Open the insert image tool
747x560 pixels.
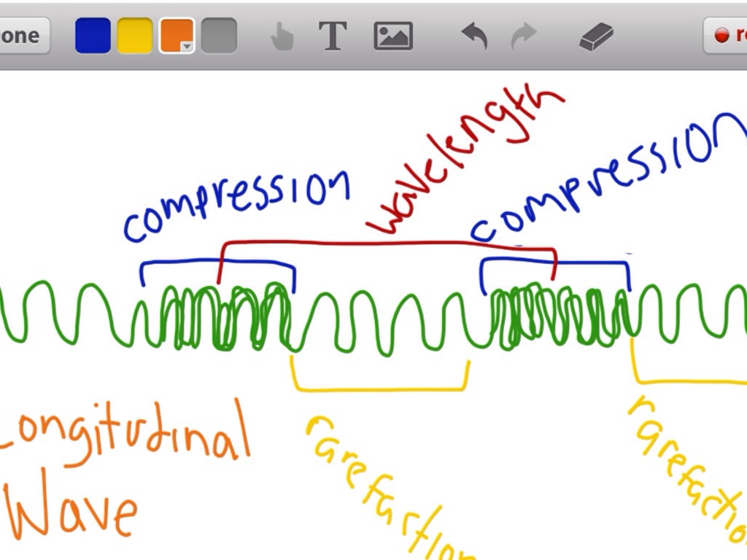coord(393,36)
